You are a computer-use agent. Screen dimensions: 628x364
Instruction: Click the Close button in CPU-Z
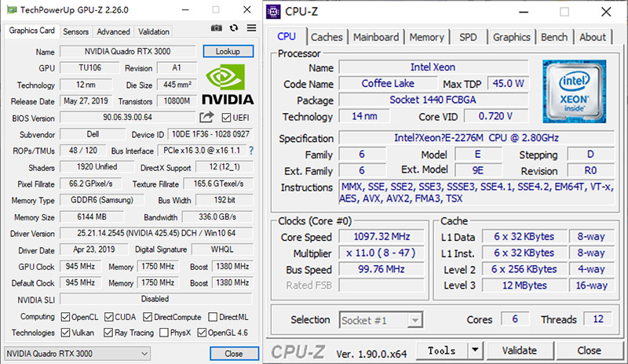tap(590, 351)
